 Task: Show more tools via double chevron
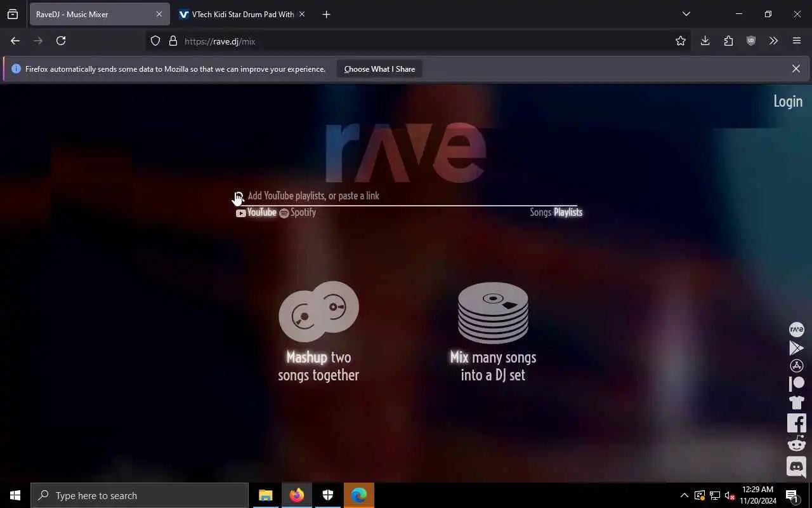(x=773, y=41)
